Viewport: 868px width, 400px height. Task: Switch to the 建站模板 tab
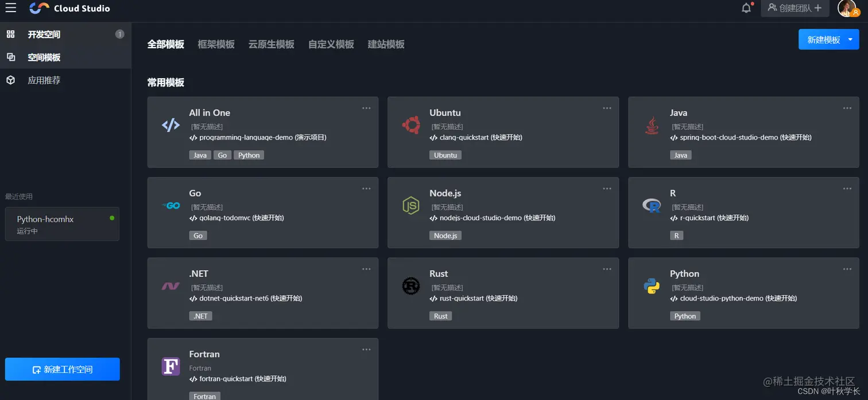pyautogui.click(x=386, y=44)
